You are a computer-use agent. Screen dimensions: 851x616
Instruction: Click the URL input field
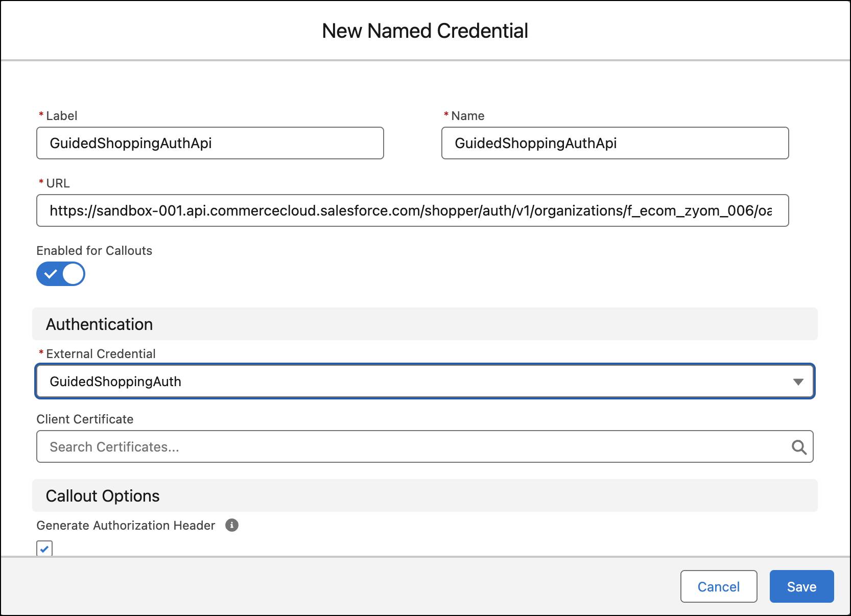[x=413, y=210]
